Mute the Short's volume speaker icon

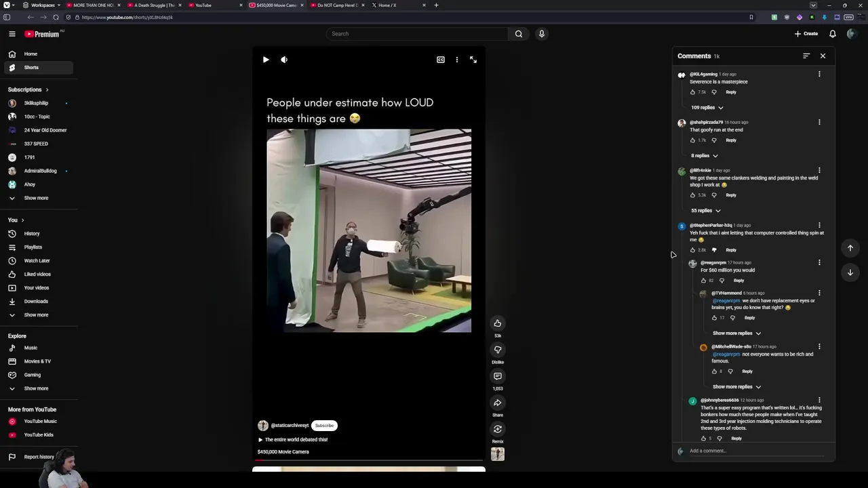(284, 60)
